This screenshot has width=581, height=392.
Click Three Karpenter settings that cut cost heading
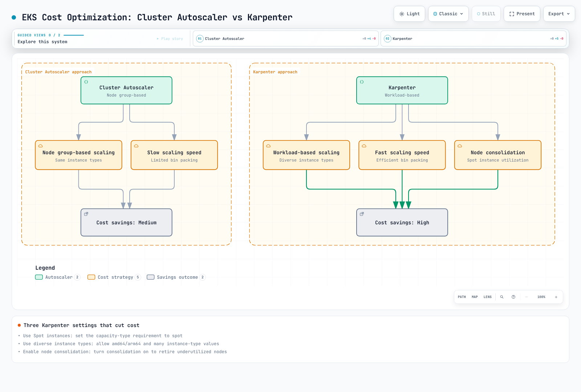click(x=81, y=325)
